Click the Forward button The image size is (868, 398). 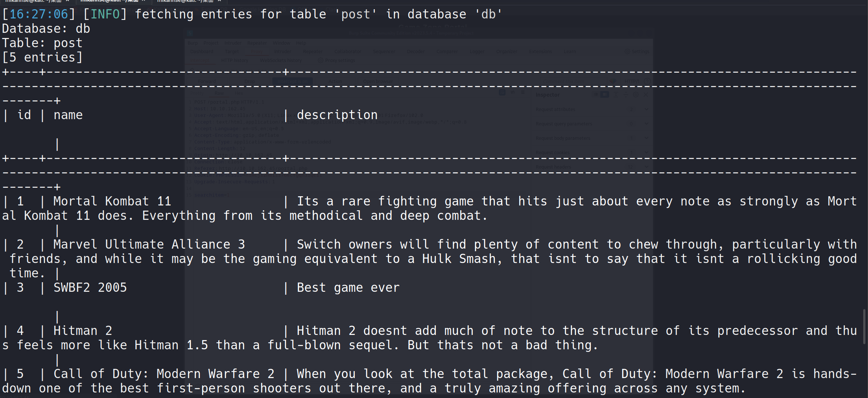click(207, 81)
